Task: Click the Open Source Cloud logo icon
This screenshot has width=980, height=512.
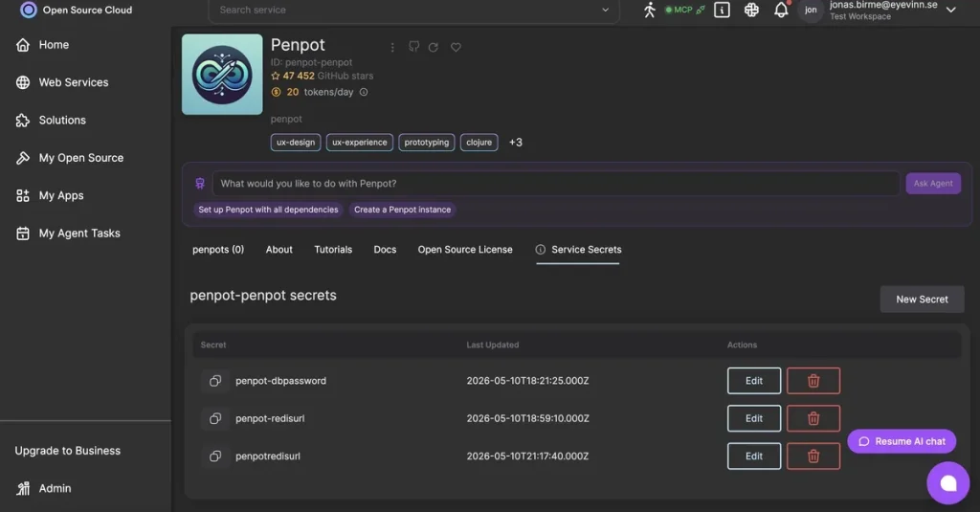Action: tap(28, 10)
